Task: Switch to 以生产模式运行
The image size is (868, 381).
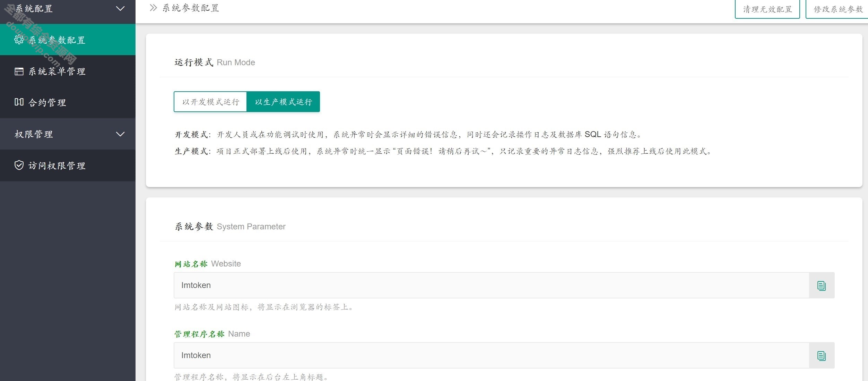Action: [x=283, y=102]
